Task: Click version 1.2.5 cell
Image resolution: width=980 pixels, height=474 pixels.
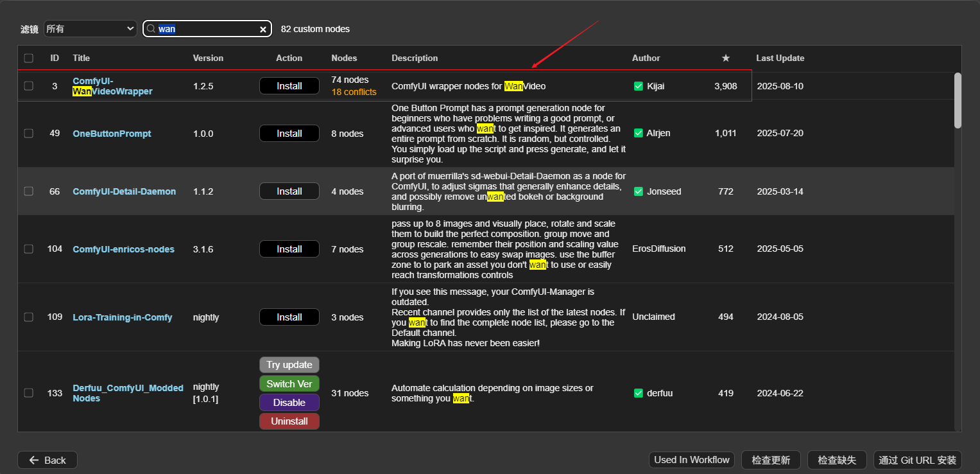Action: pyautogui.click(x=203, y=86)
